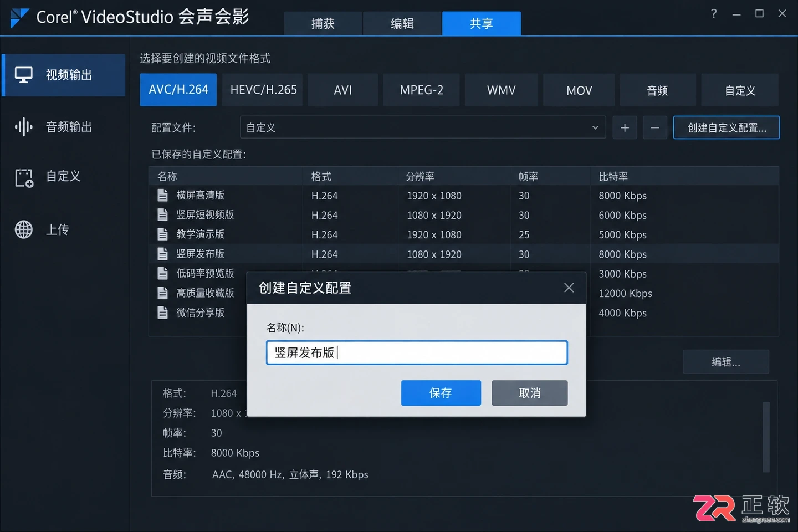Select the 自定义 format tab
This screenshot has width=798, height=532.
point(740,90)
